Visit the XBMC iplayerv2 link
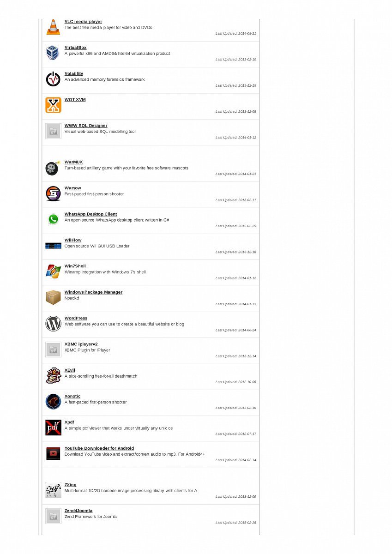 pyautogui.click(x=81, y=344)
